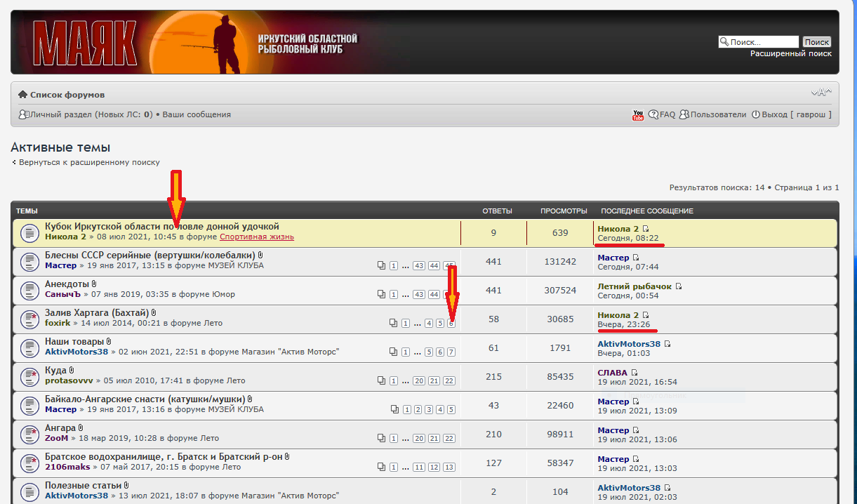The height and width of the screenshot is (504, 857).
Task: Open topic Кубок Иркутской области по ловле донной удочкой
Action: pos(162,226)
